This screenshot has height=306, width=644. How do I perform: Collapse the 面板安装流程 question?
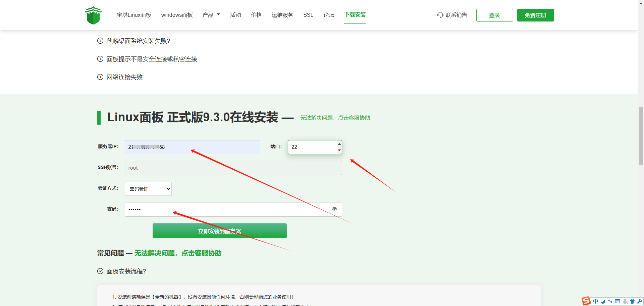point(121,271)
